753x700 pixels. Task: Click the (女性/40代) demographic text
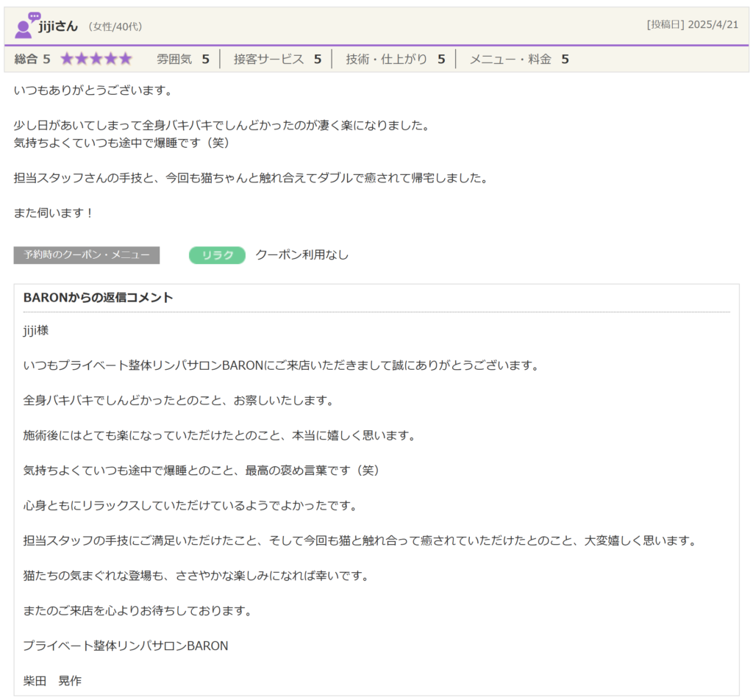pos(115,26)
